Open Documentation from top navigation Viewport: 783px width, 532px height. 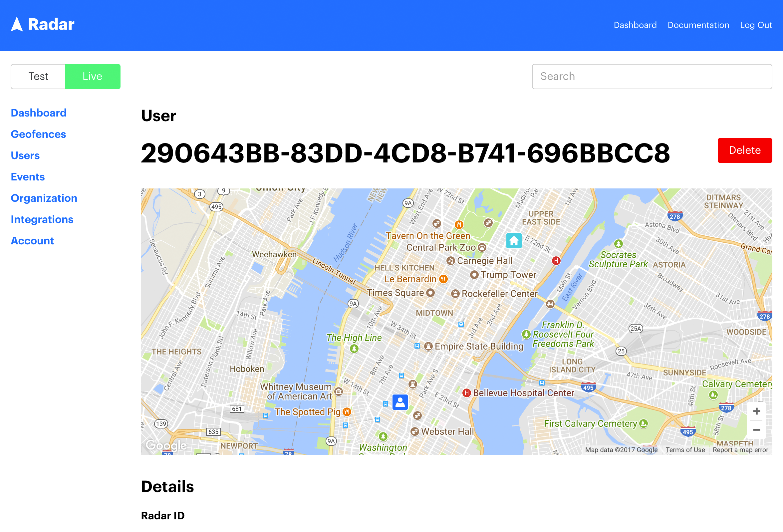pos(699,25)
